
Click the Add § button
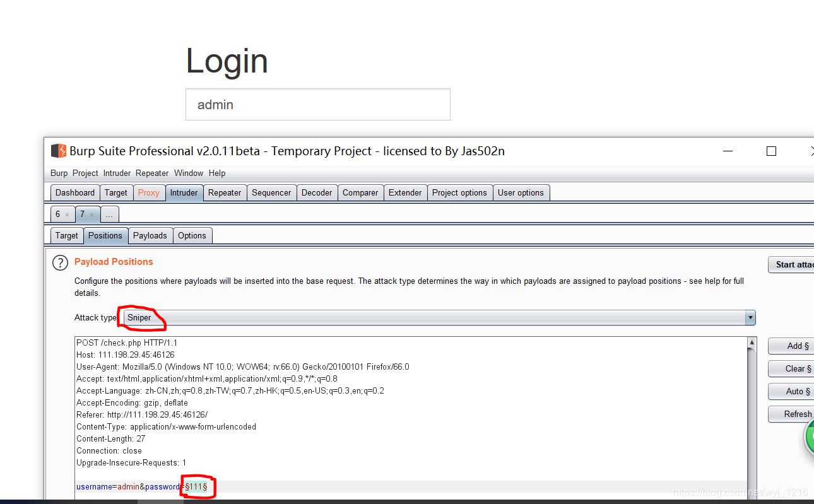point(791,346)
